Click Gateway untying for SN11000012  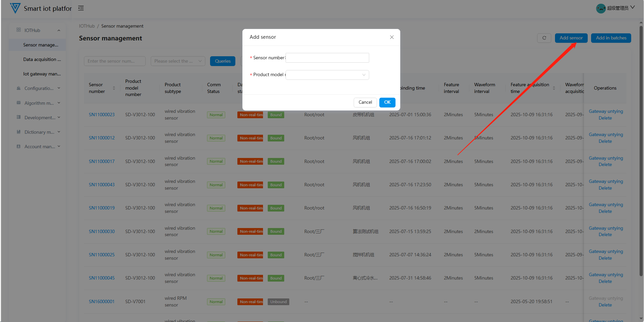606,134
